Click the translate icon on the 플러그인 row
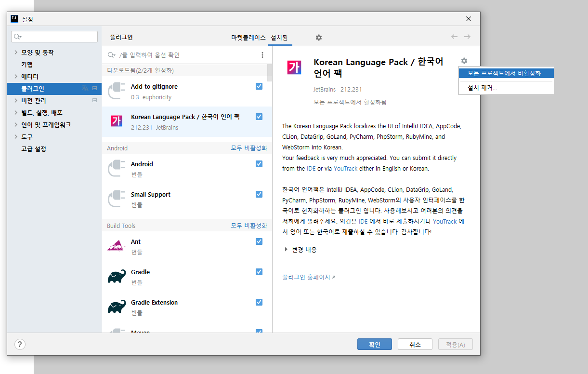The height and width of the screenshot is (374, 588). [85, 88]
